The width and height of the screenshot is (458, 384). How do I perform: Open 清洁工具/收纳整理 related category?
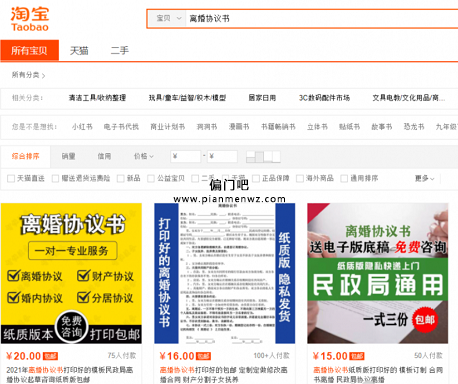click(x=97, y=98)
